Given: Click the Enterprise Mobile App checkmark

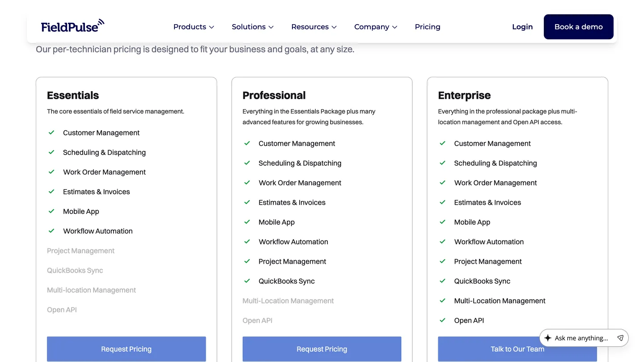Looking at the screenshot, I should 442,222.
